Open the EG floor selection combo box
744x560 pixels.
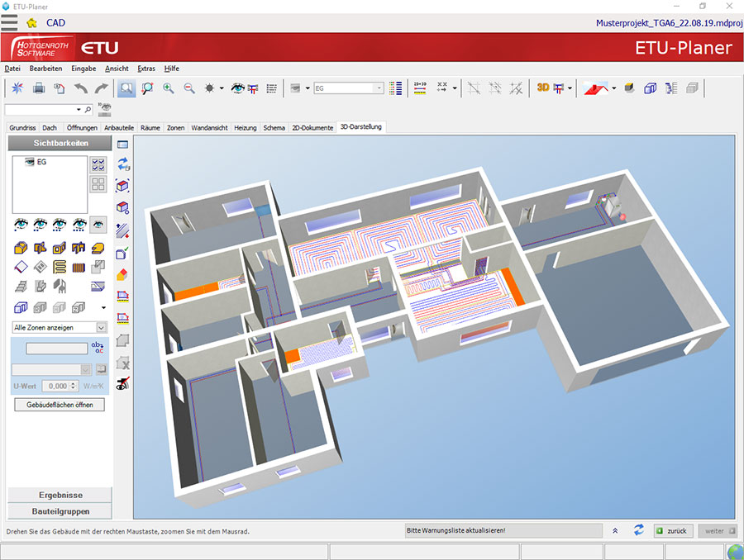(348, 88)
